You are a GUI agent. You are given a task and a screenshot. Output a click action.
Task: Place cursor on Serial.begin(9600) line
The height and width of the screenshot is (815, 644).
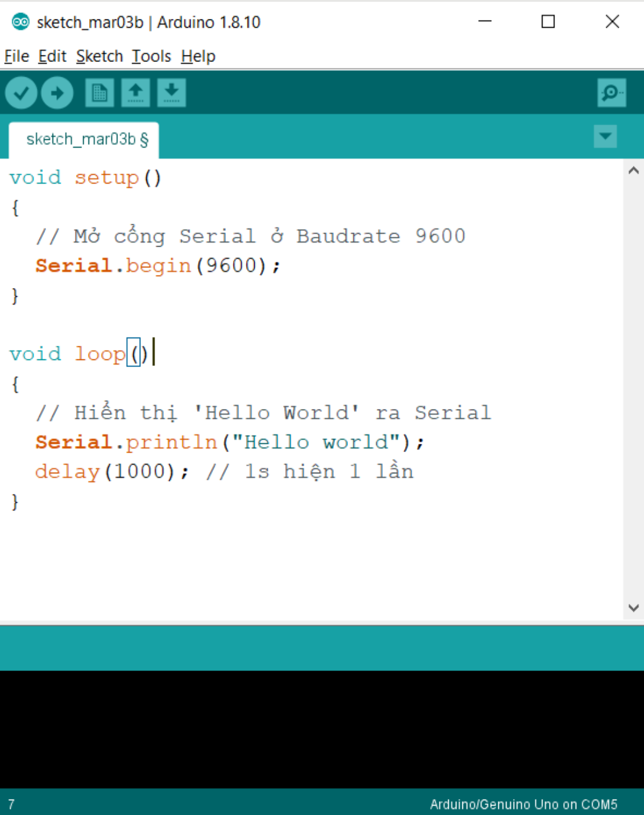click(x=157, y=266)
